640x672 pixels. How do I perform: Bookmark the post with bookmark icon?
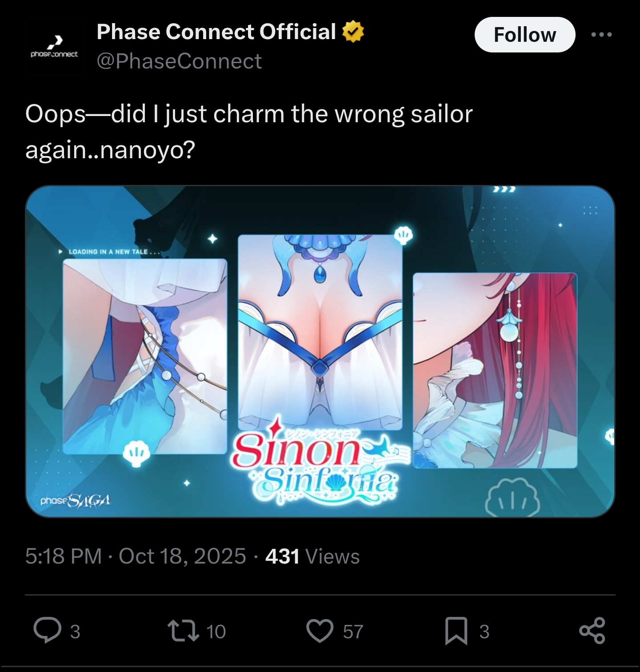click(456, 631)
